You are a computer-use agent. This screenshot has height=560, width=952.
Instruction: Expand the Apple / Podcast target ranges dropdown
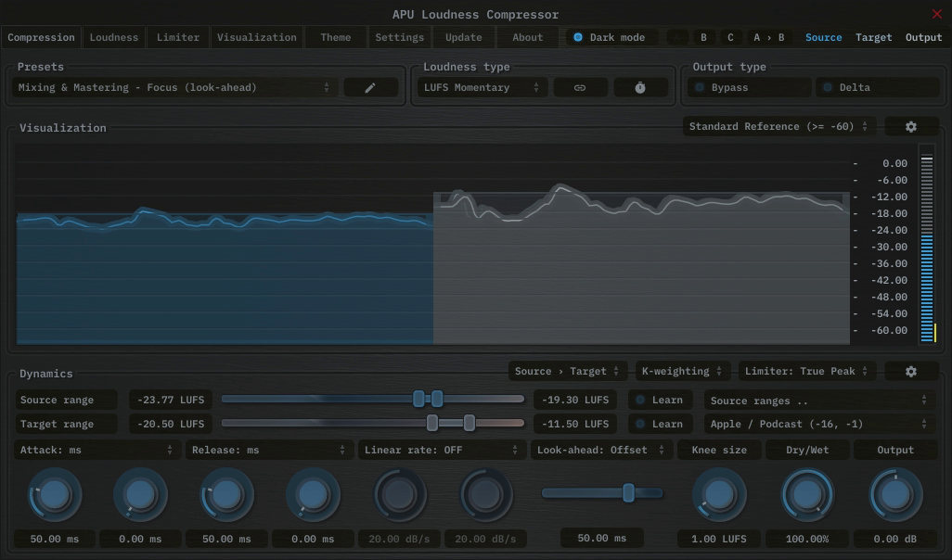pos(817,424)
